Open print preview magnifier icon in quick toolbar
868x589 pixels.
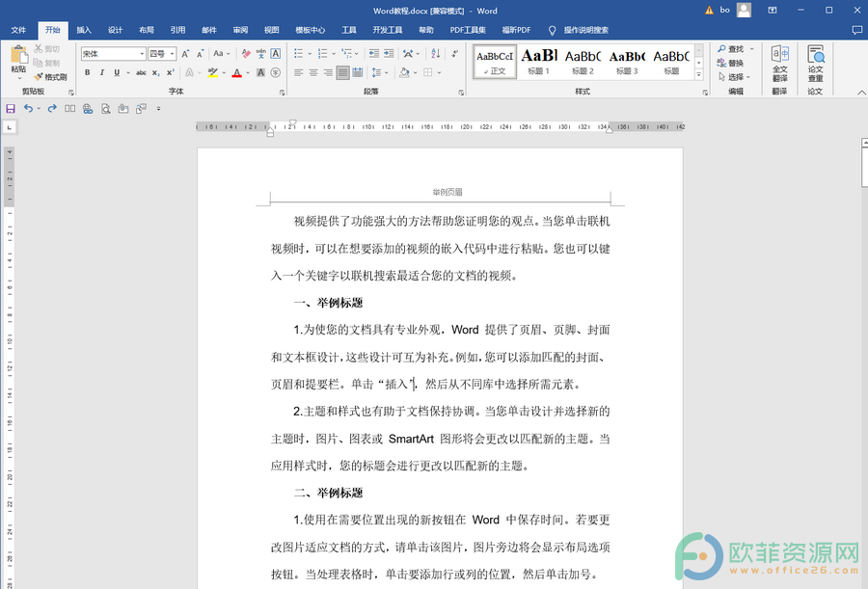pos(106,109)
